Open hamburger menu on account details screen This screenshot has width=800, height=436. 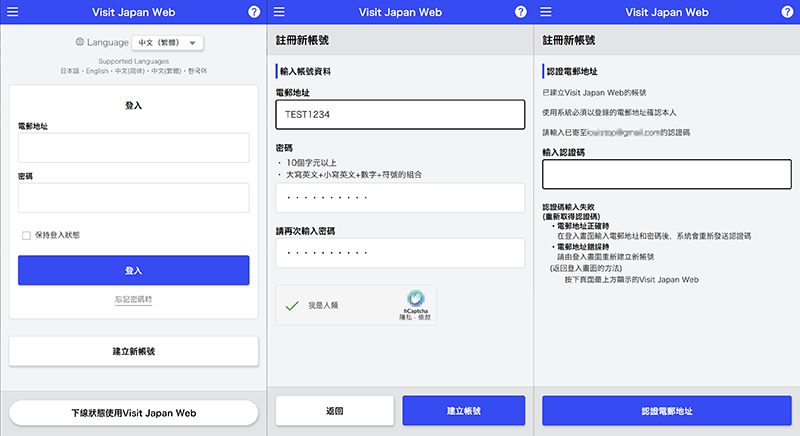tap(279, 12)
